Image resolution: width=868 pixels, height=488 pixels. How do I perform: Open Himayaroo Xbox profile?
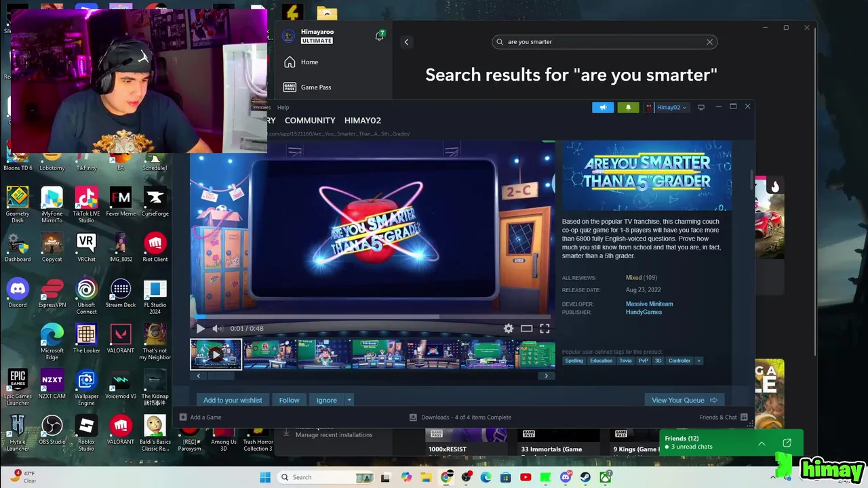pyautogui.click(x=309, y=36)
